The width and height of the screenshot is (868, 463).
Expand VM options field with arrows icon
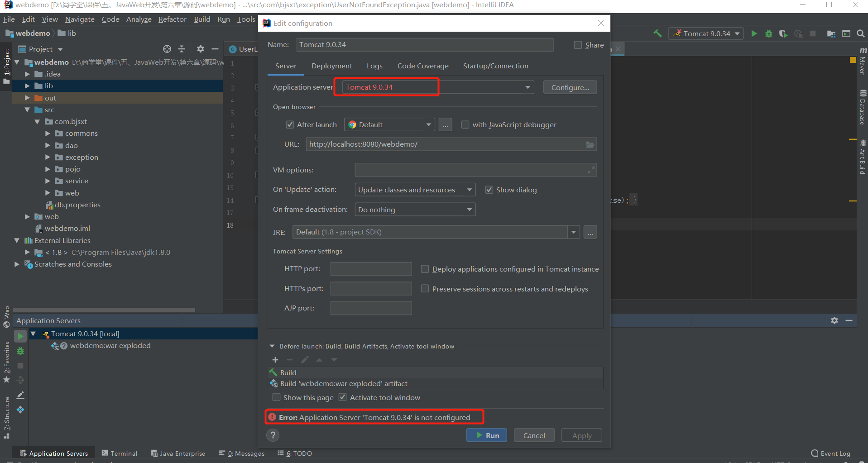pyautogui.click(x=591, y=170)
